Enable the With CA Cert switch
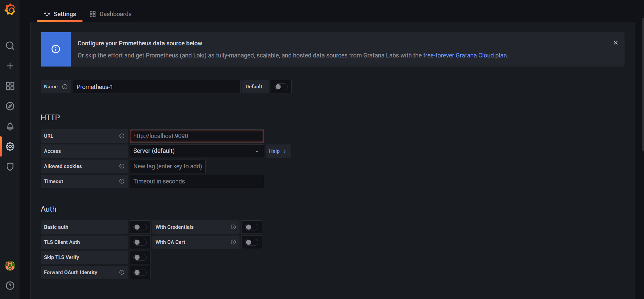Viewport: 644px width, 299px height. click(x=252, y=242)
